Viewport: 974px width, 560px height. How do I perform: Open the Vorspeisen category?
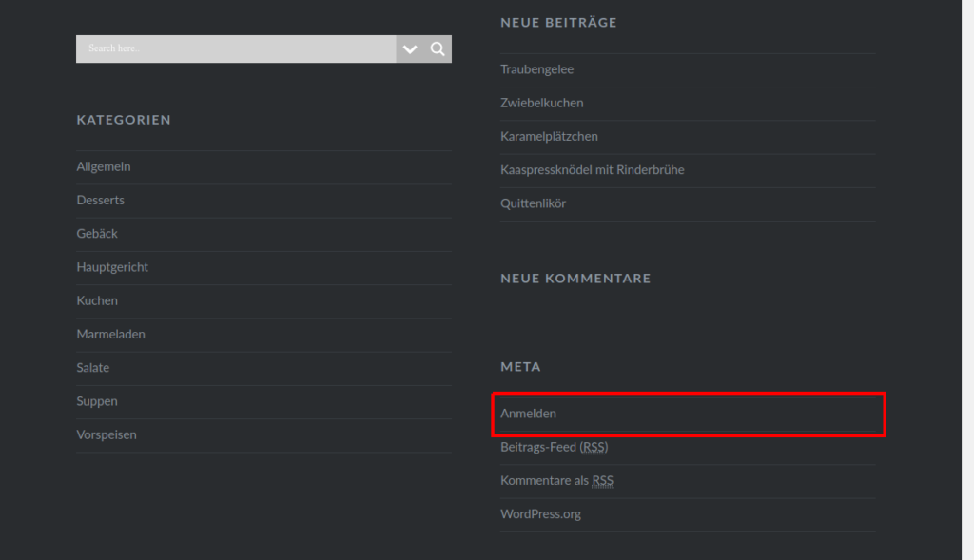pos(107,434)
